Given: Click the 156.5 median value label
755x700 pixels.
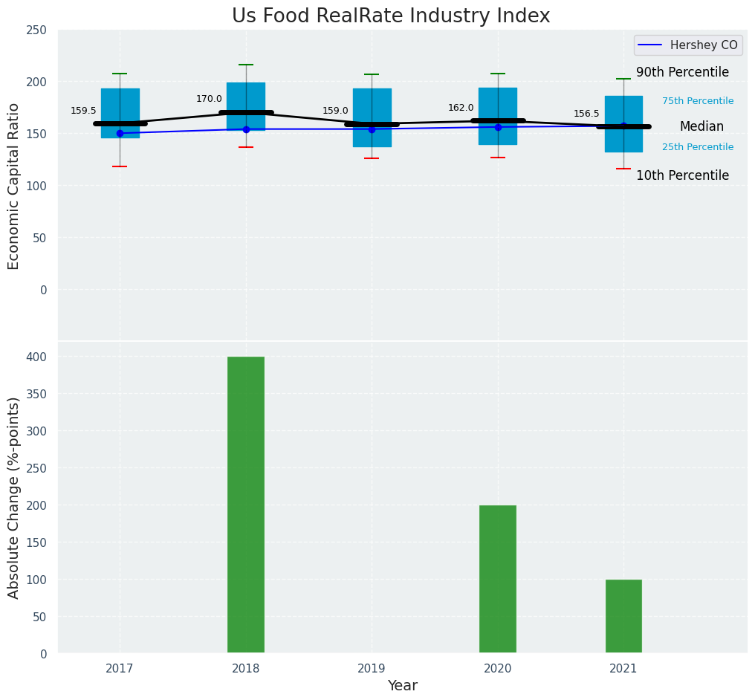Looking at the screenshot, I should tap(586, 114).
